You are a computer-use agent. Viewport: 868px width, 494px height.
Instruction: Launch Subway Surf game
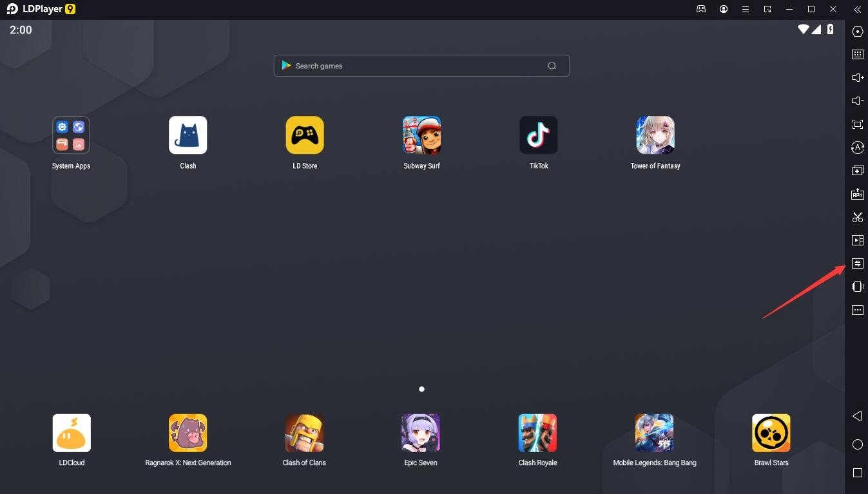click(422, 135)
